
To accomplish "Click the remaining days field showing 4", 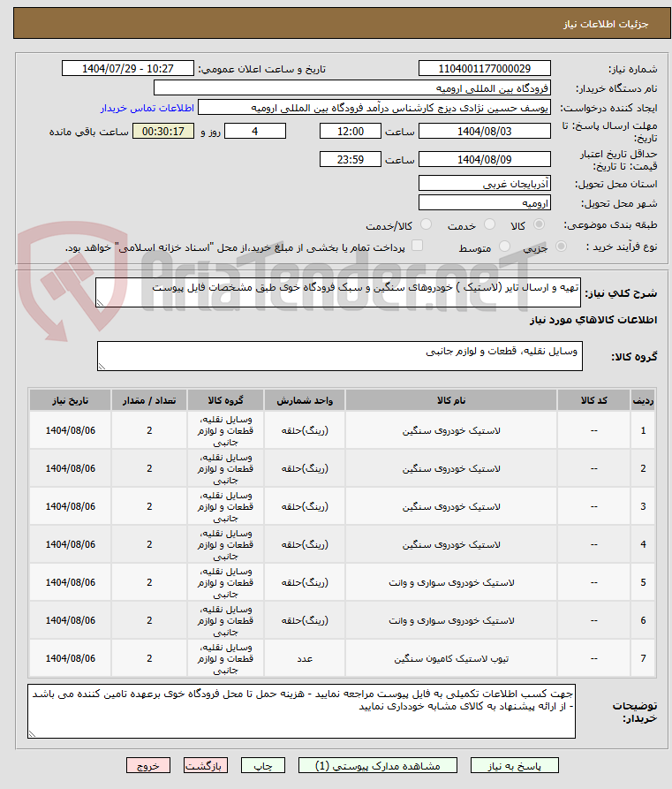I will (x=255, y=132).
